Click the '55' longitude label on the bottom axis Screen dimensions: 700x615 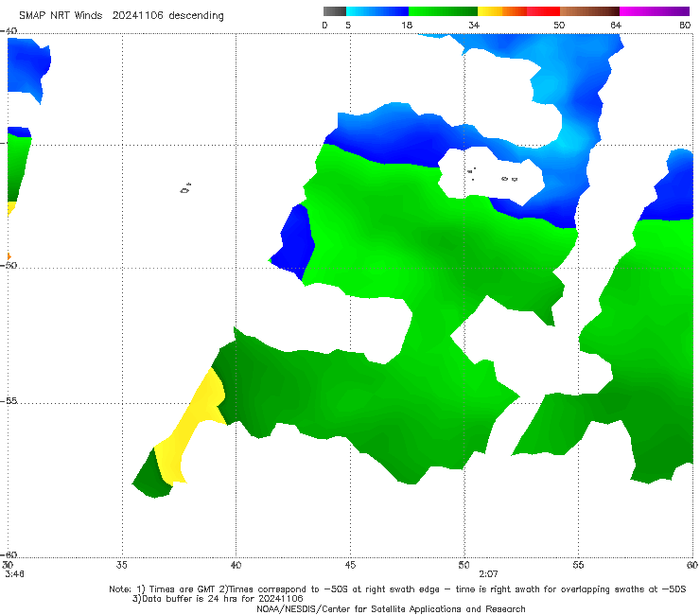tap(578, 565)
